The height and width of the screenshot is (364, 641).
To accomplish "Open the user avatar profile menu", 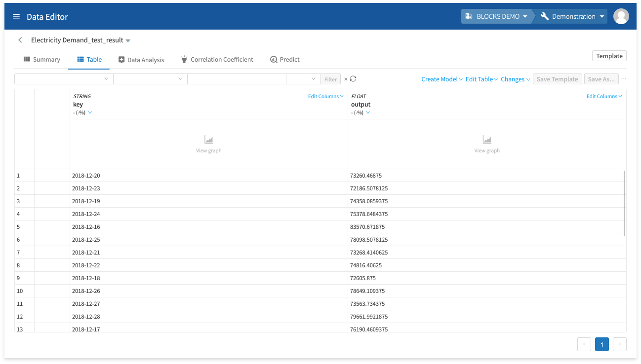I will [x=621, y=16].
